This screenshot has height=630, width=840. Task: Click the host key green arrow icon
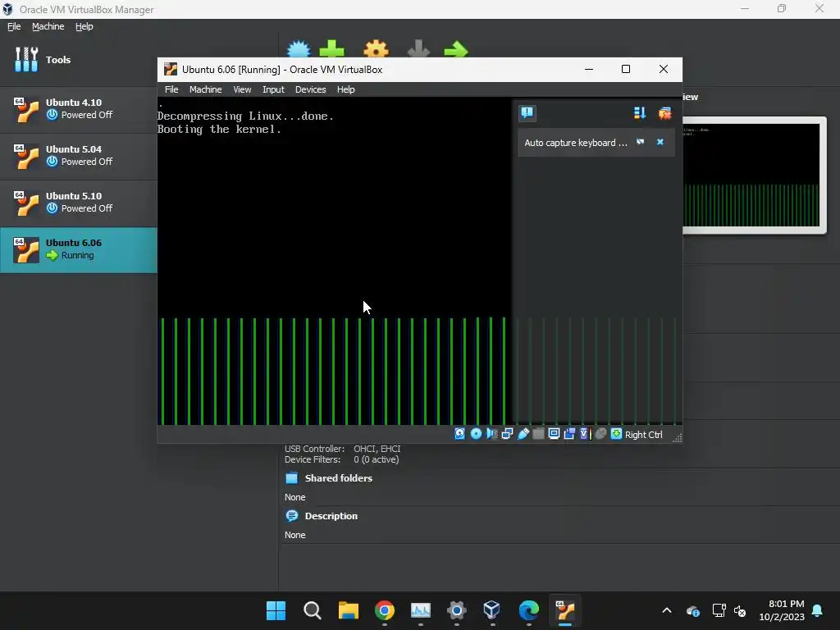click(616, 434)
